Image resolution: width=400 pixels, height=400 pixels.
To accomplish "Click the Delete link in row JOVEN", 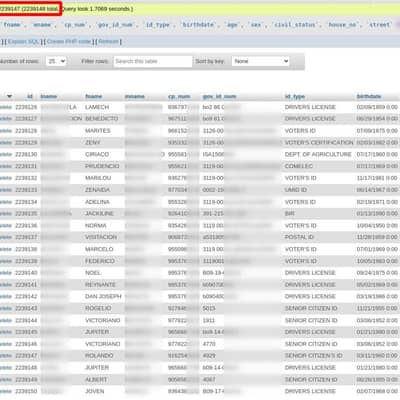I will coord(6,391).
